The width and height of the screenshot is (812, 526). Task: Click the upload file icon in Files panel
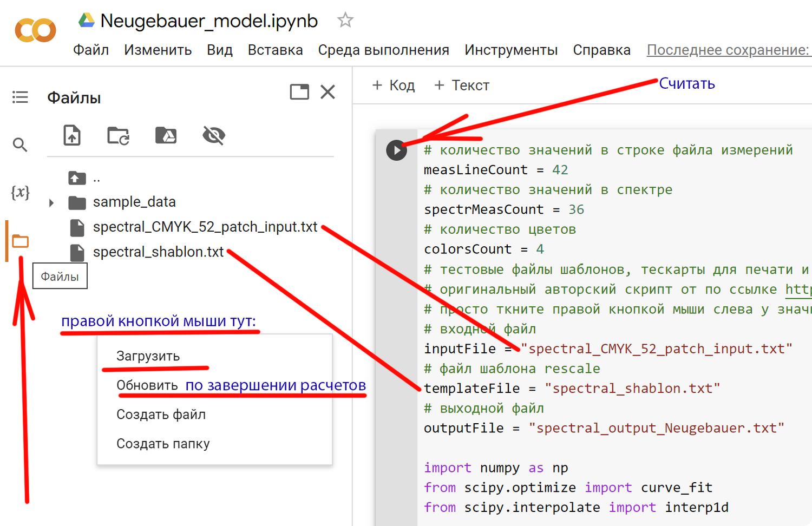coord(72,135)
